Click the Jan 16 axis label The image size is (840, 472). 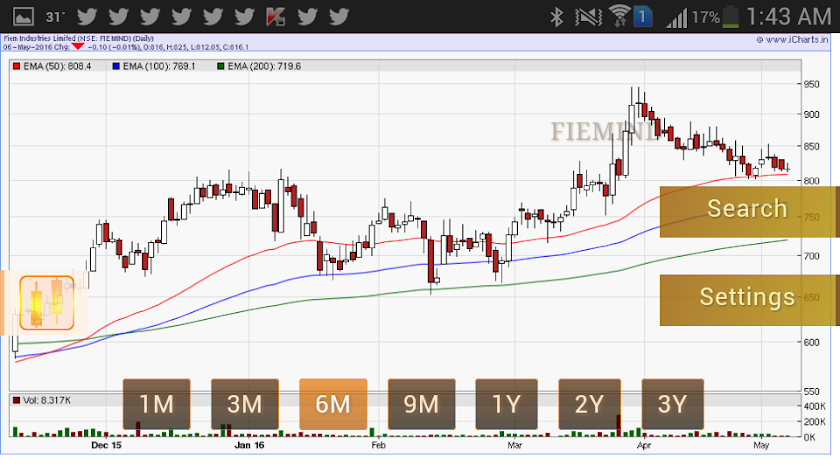(249, 445)
